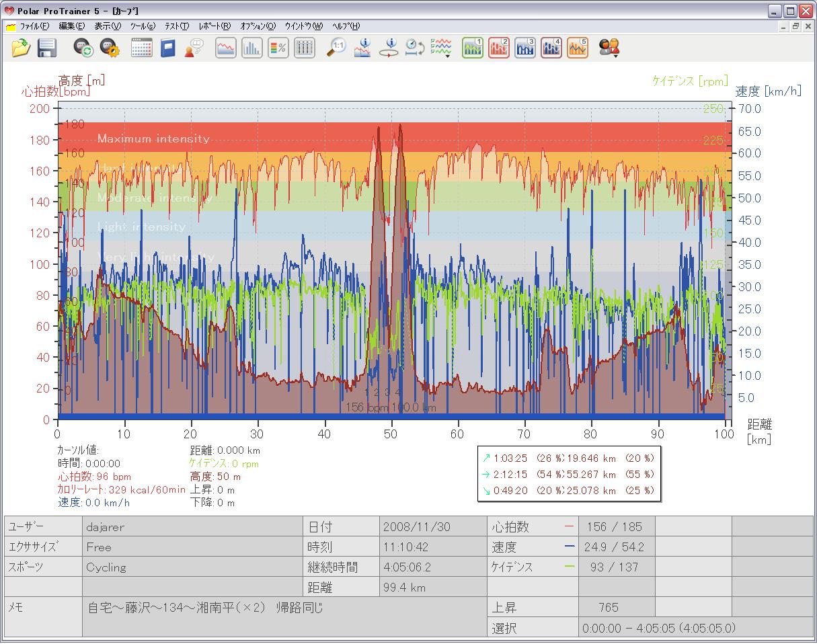The image size is (817, 644).
Task: Reset zoom with the 1:1 magnifier icon
Action: (x=336, y=48)
